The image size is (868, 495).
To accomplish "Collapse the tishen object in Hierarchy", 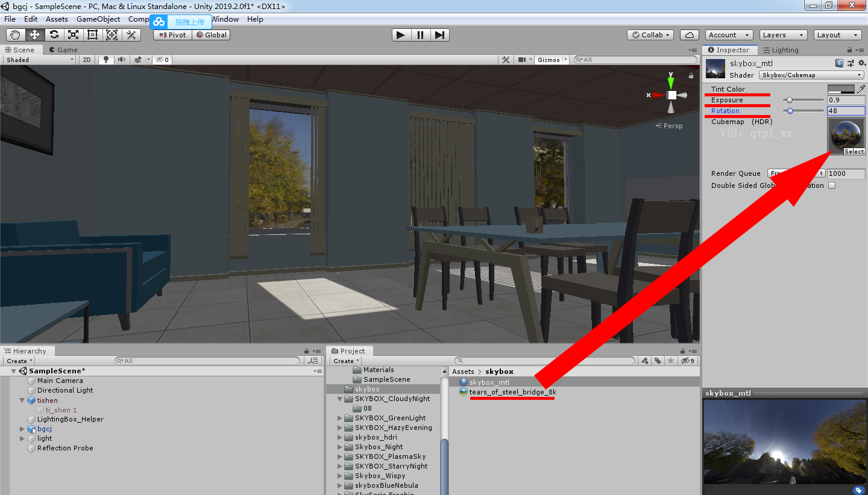I will (x=23, y=400).
